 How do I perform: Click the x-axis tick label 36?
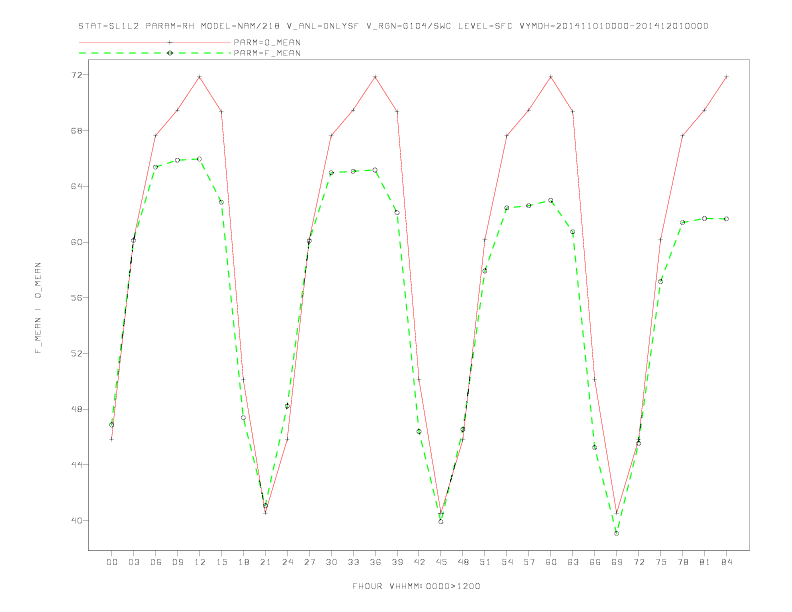pyautogui.click(x=375, y=562)
